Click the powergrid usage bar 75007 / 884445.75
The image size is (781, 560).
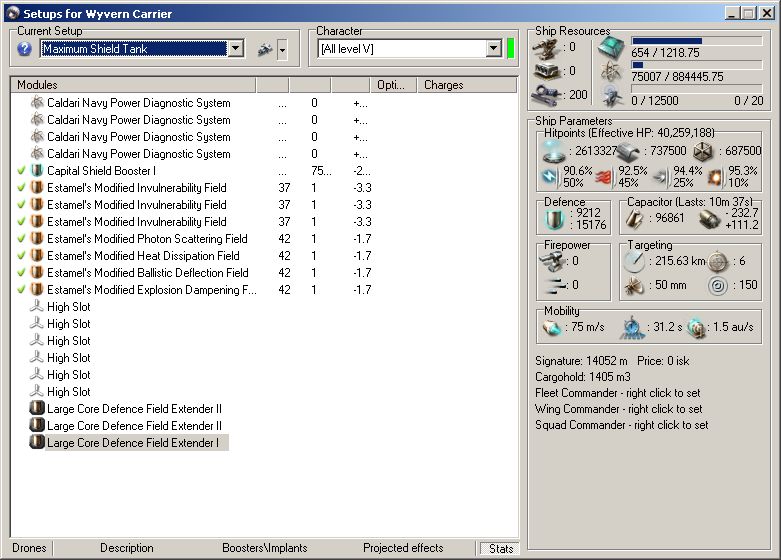[x=696, y=65]
